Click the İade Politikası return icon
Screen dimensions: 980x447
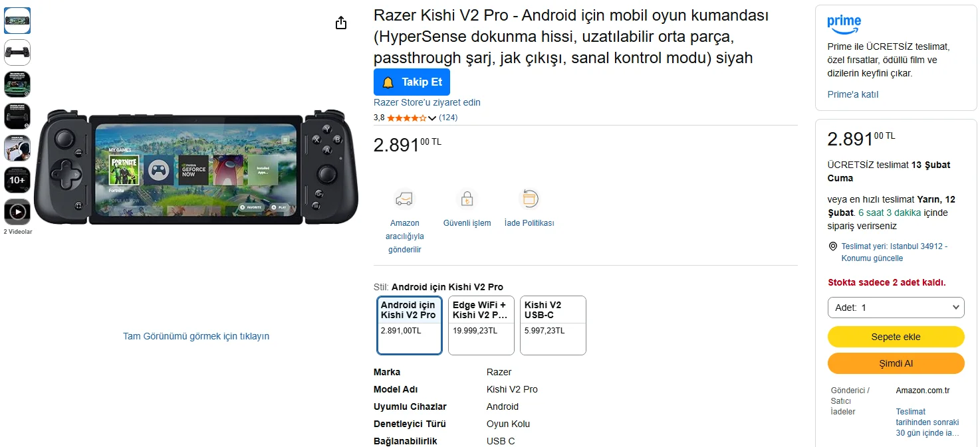coord(529,199)
